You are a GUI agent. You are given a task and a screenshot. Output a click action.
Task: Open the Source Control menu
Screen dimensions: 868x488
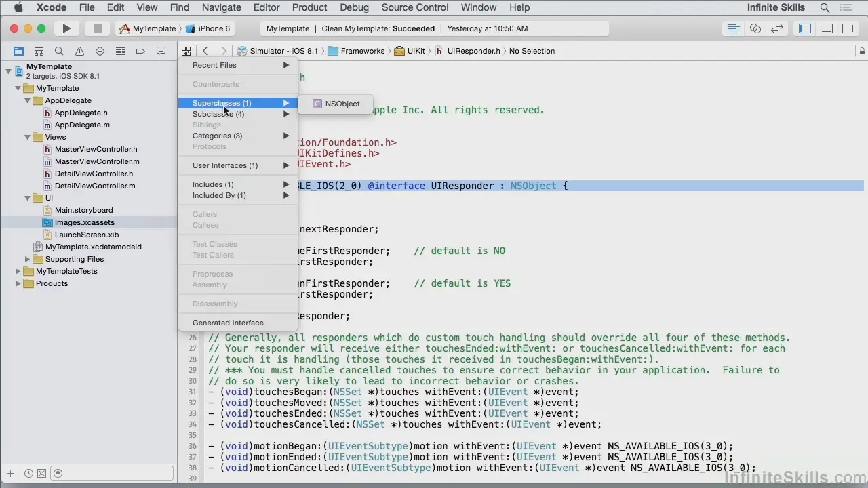click(415, 7)
